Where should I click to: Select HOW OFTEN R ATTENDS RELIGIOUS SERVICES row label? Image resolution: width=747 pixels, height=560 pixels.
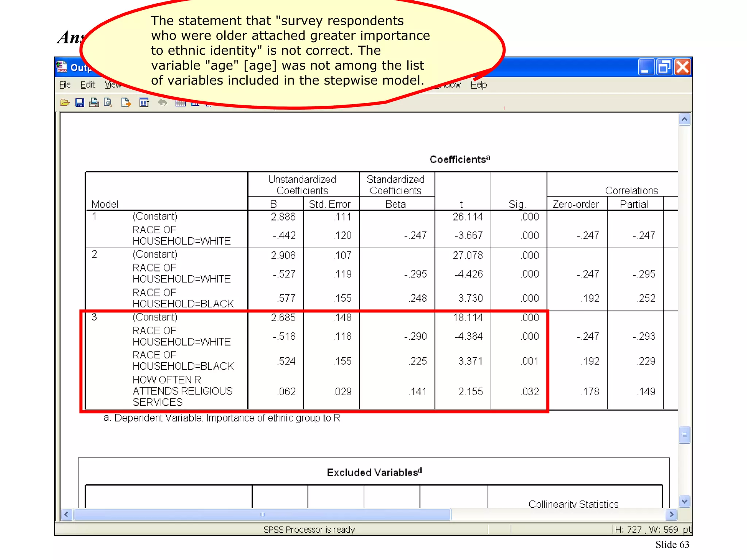tap(183, 391)
